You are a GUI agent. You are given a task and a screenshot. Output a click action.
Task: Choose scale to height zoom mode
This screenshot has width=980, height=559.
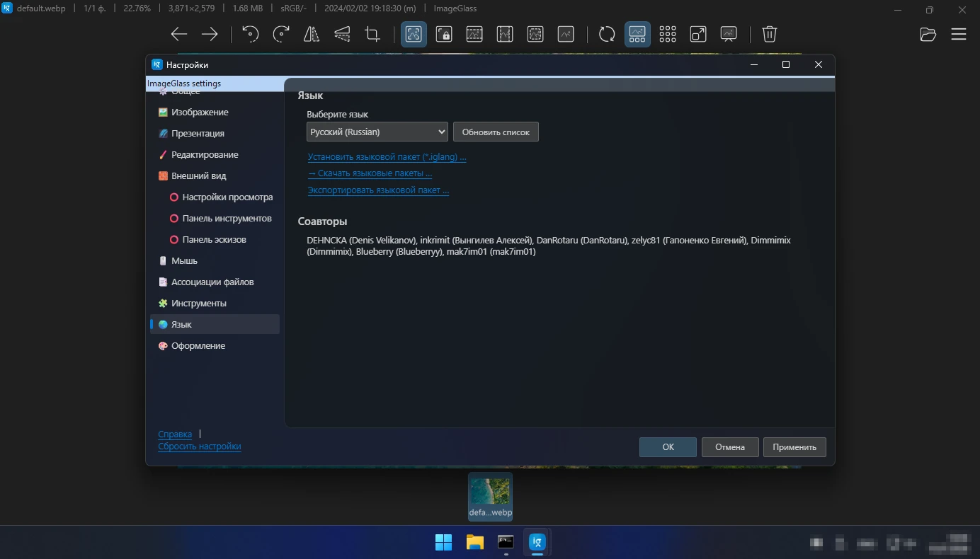coord(505,34)
